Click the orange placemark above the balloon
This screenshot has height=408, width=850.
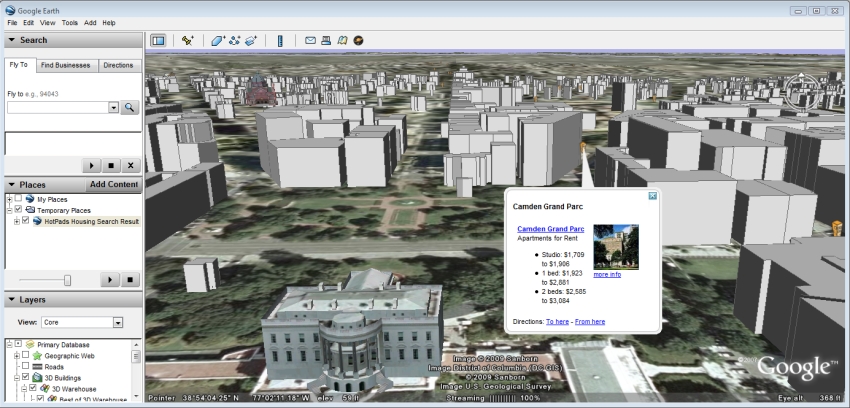583,147
